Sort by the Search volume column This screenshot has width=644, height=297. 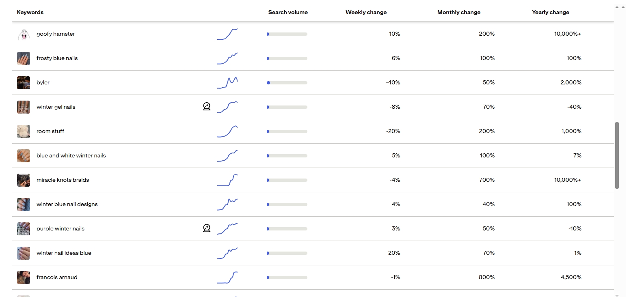(288, 12)
